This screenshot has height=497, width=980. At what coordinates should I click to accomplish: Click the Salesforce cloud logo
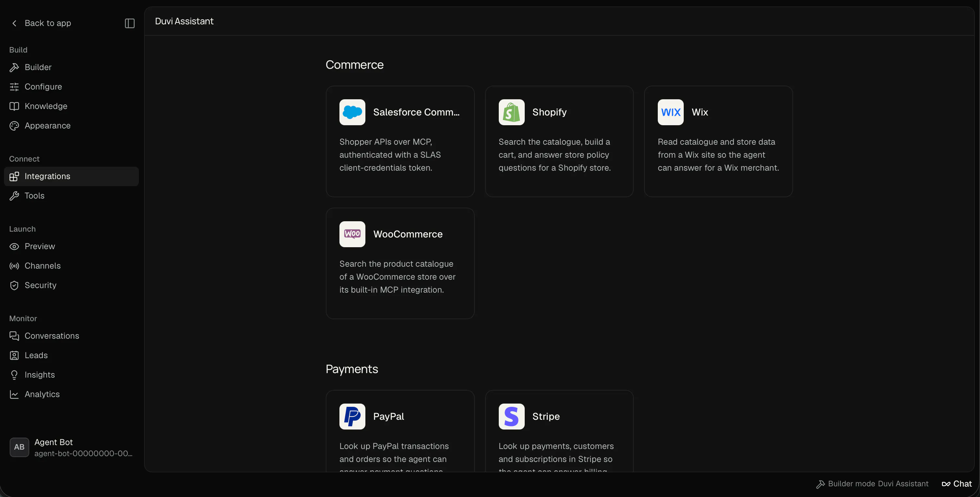pyautogui.click(x=352, y=112)
